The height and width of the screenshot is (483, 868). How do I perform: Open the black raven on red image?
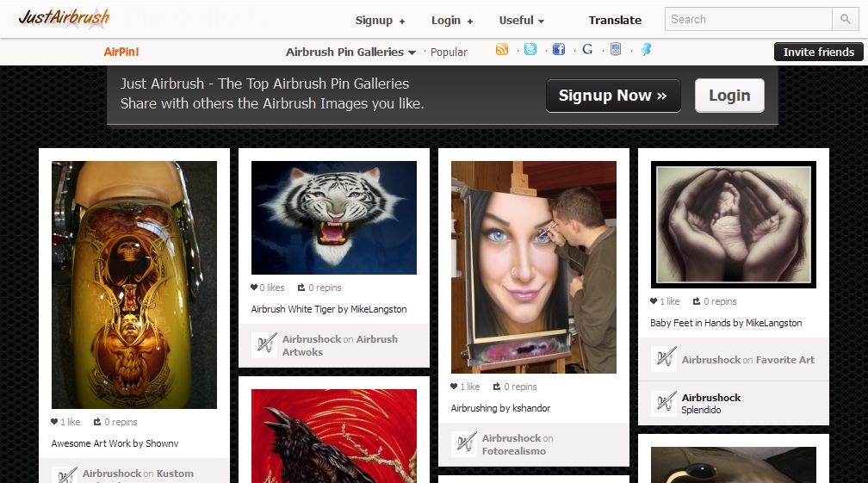[x=334, y=436]
